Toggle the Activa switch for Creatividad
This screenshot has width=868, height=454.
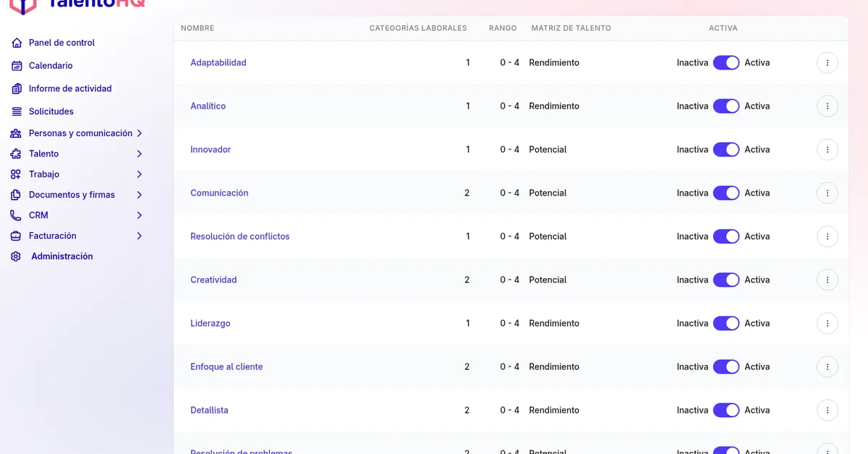726,279
